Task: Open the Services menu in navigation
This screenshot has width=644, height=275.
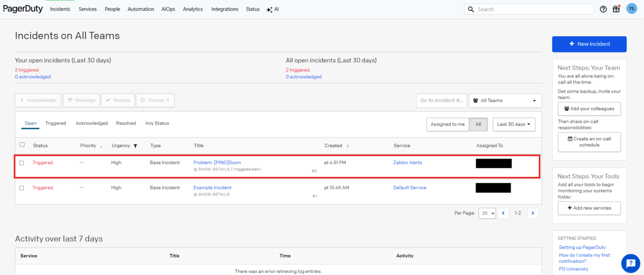Action: point(88,9)
